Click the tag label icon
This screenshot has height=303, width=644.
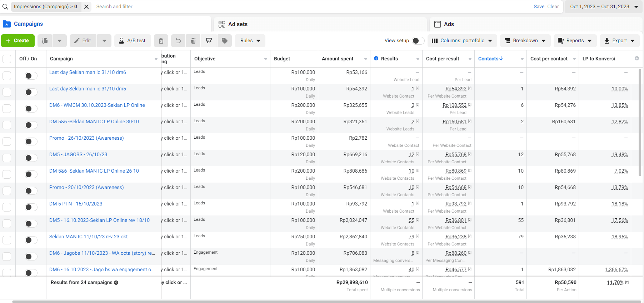[x=225, y=41]
